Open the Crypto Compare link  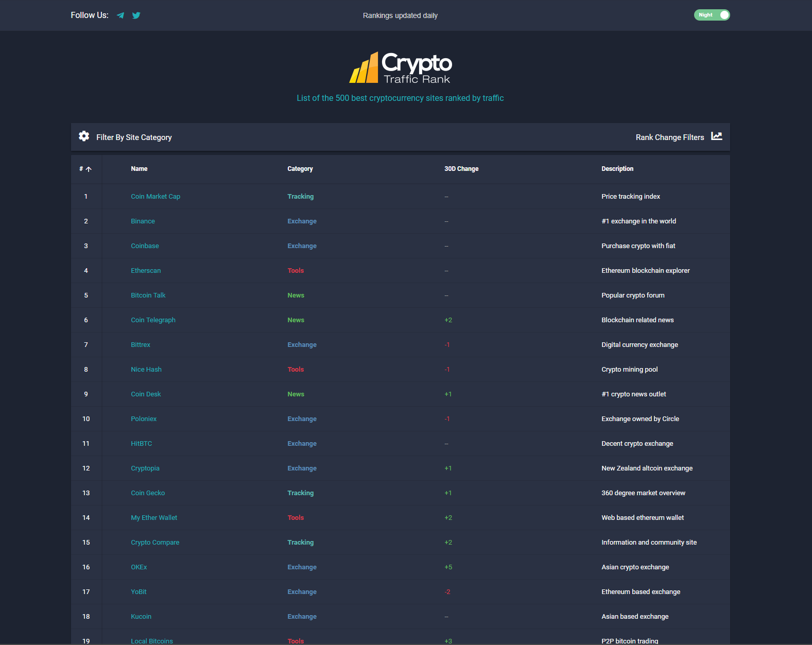[155, 543]
